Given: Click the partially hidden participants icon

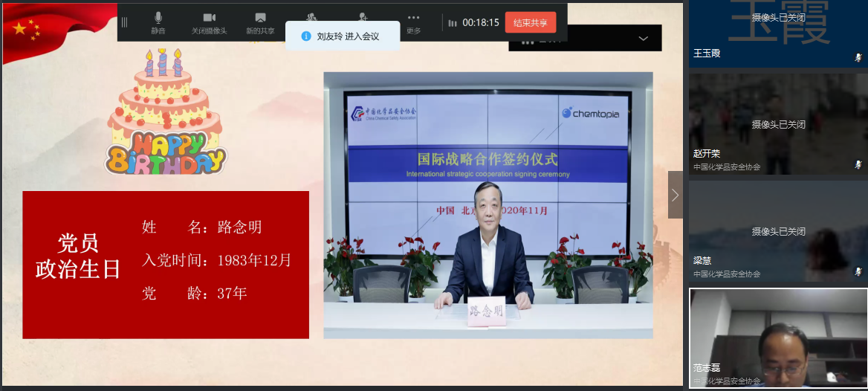Looking at the screenshot, I should click(311, 16).
